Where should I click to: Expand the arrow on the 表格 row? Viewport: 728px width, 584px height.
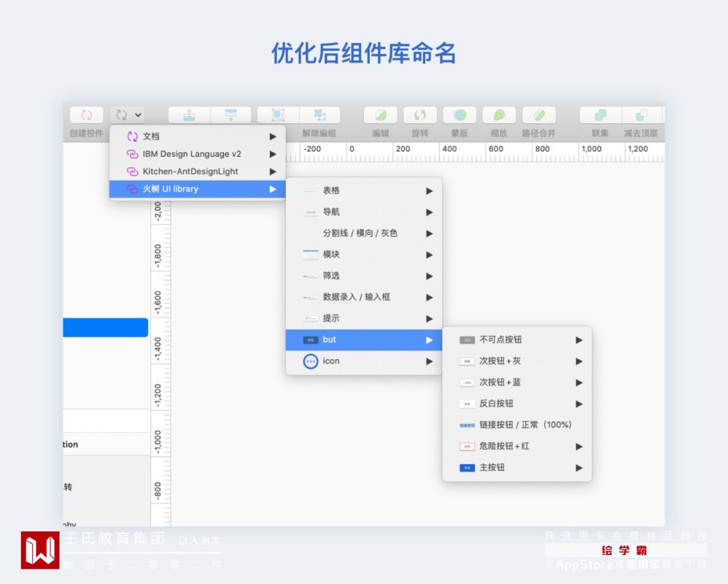430,191
